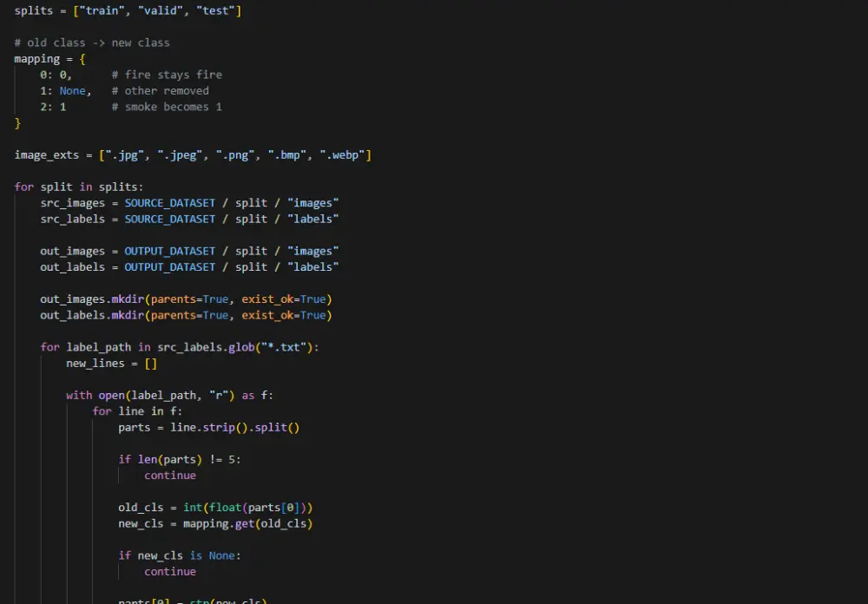The height and width of the screenshot is (604, 868).
Task: Click the ".png" extension string
Action: click(x=235, y=155)
